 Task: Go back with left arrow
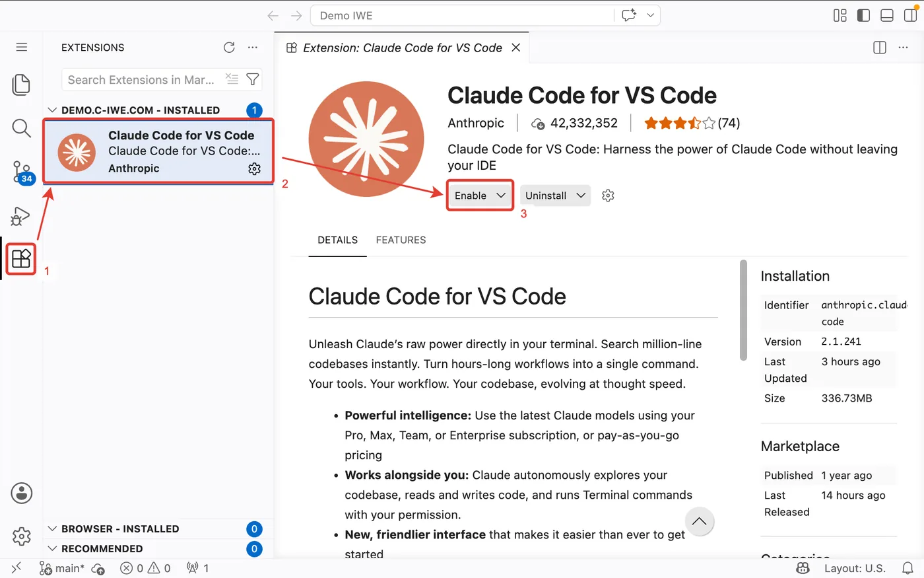pyautogui.click(x=273, y=16)
